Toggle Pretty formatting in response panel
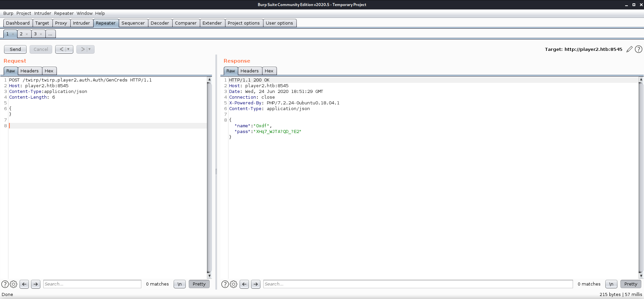 tap(631, 284)
